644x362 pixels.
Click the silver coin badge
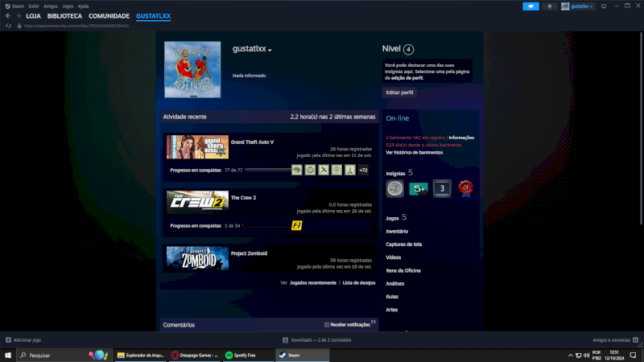point(394,188)
